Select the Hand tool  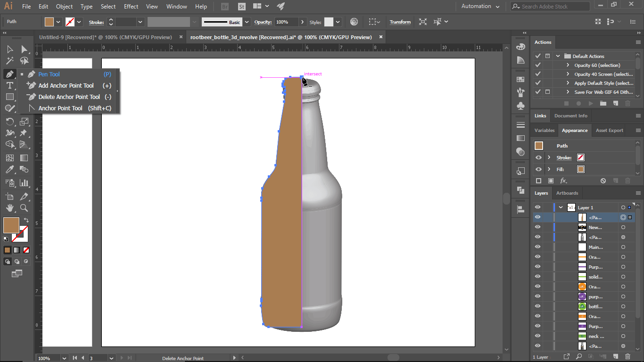coord(9,207)
